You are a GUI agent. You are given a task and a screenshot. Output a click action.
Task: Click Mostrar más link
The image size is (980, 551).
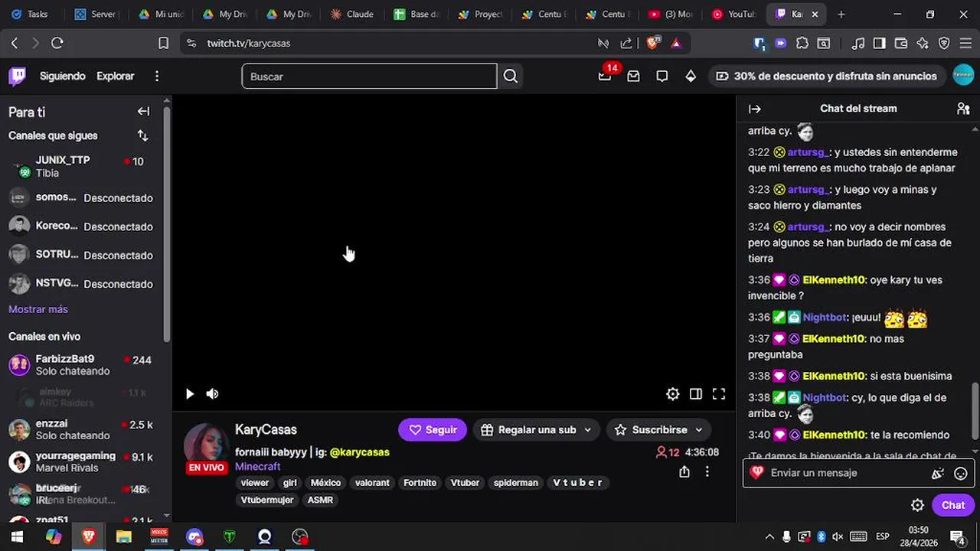38,309
